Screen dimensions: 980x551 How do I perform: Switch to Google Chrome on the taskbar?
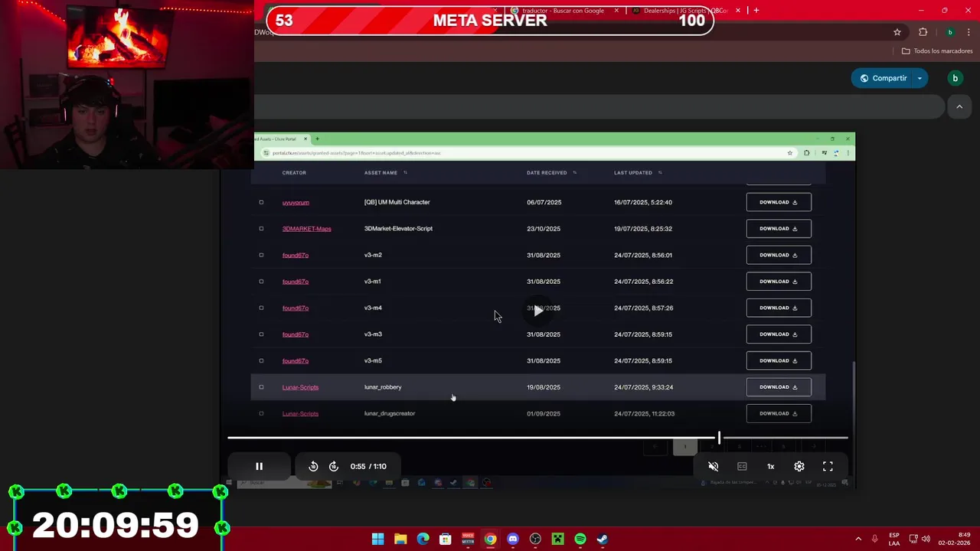click(490, 540)
